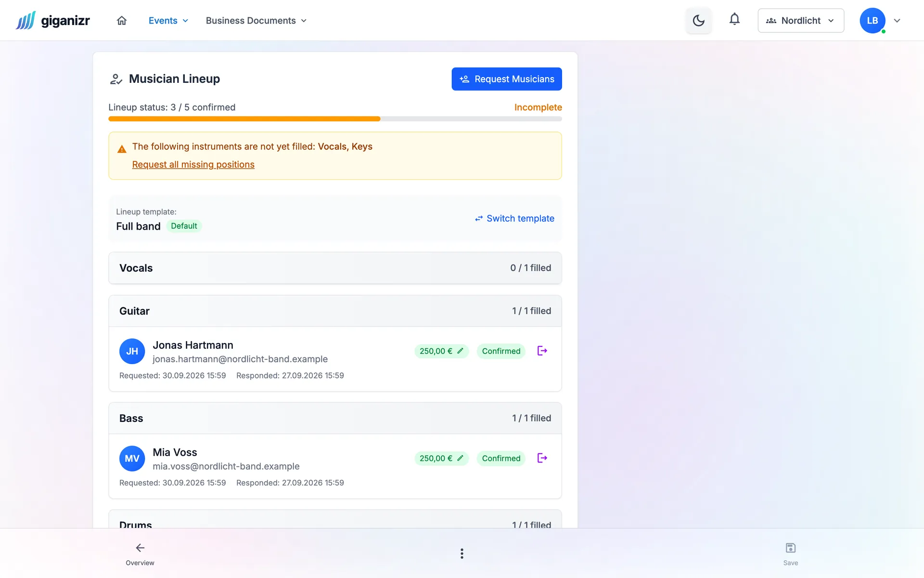
Task: Remove Mia Voss via the exit icon
Action: tap(542, 458)
